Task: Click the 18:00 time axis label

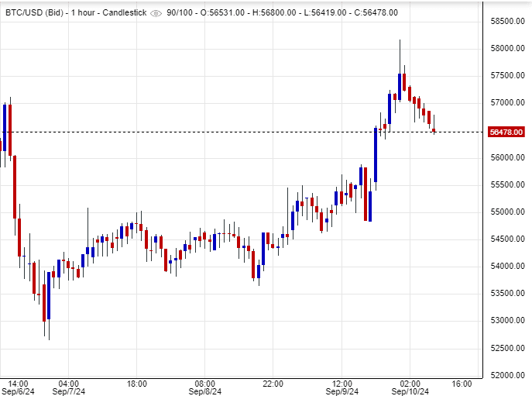Action: (137, 384)
